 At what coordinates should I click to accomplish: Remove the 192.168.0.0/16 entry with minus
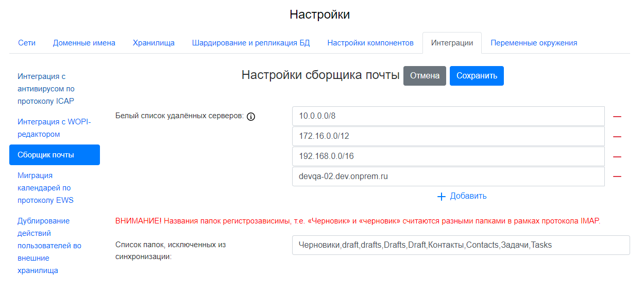coord(617,157)
